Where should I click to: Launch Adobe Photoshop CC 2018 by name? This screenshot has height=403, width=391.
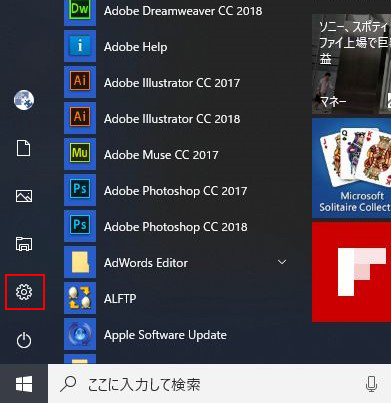coord(176,227)
